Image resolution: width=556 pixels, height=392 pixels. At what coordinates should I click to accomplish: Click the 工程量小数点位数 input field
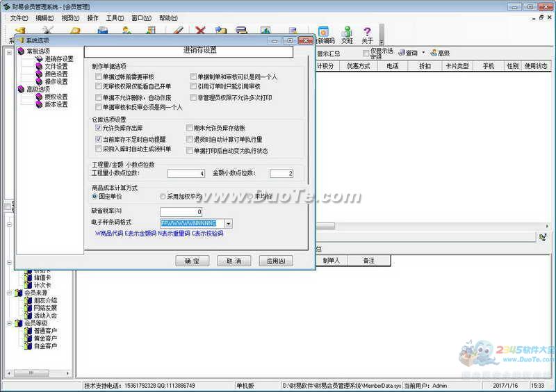click(x=186, y=174)
